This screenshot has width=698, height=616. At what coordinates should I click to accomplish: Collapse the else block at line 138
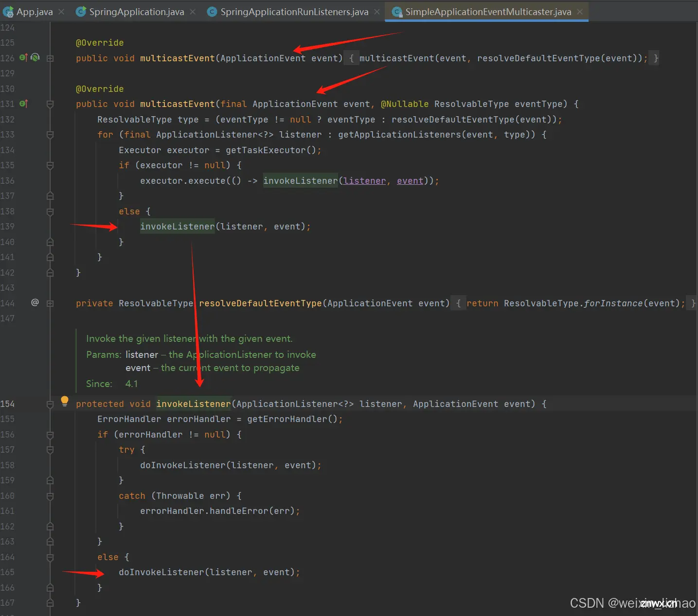[x=50, y=211]
